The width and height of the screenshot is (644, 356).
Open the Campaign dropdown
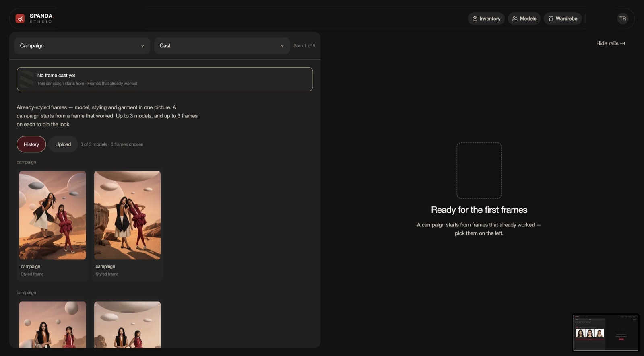point(83,46)
